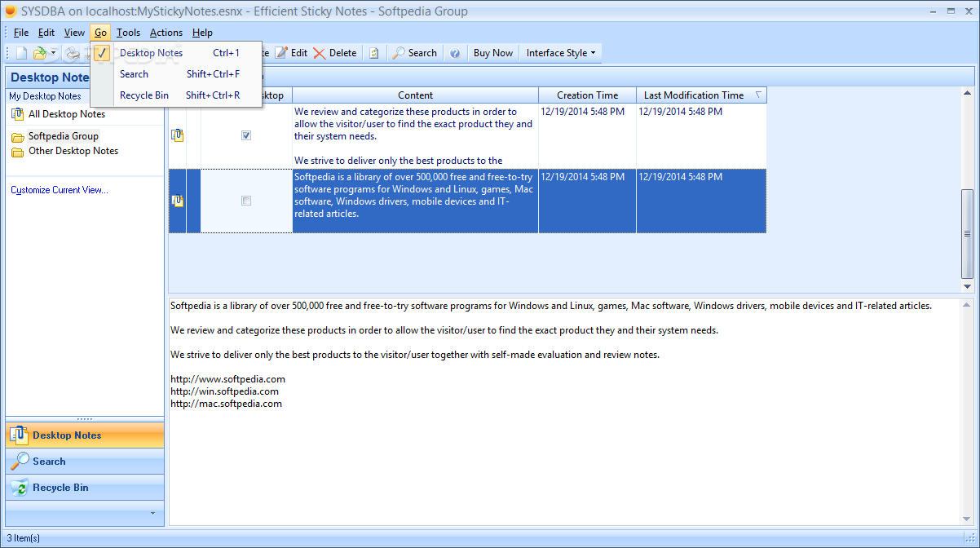Sort by Last Modification Time column header
Screen dimensions: 980x548
702,95
